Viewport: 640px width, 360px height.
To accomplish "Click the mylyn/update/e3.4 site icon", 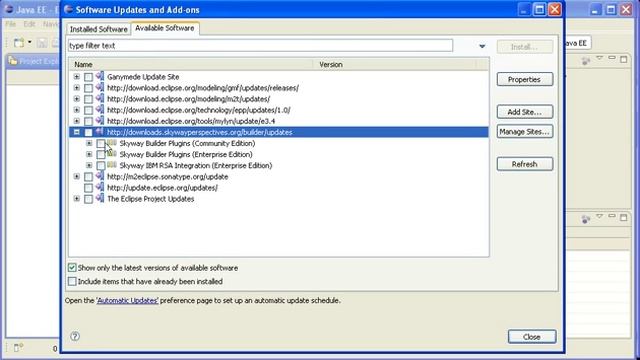I will click(x=100, y=121).
